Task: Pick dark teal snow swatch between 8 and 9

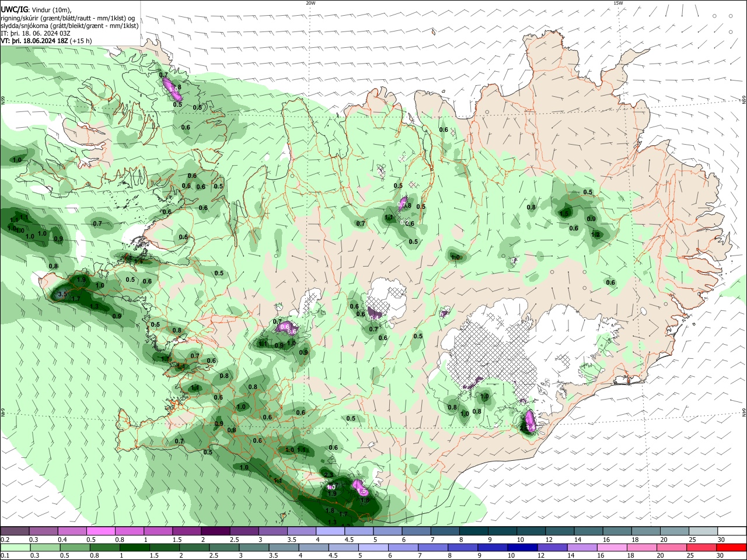Action: [x=473, y=531]
